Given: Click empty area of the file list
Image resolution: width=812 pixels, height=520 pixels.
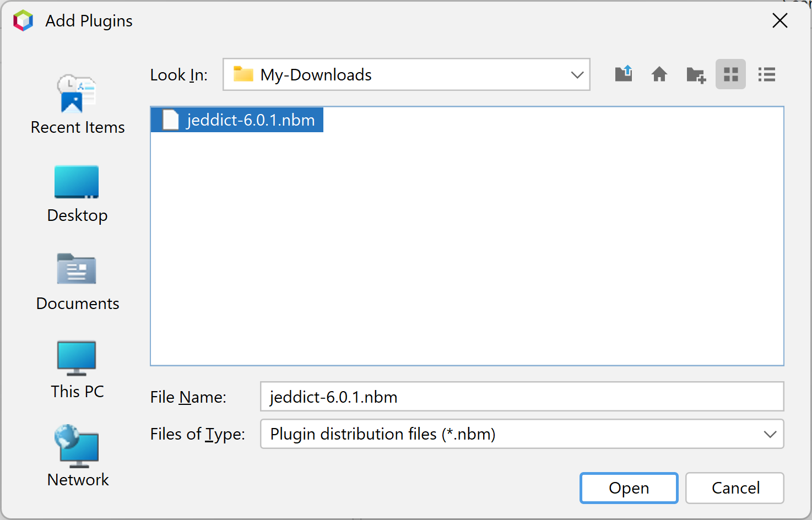Looking at the screenshot, I should (x=466, y=248).
